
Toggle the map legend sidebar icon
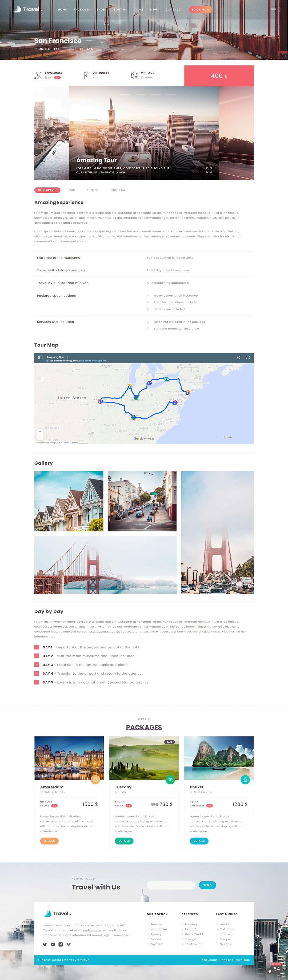[x=40, y=357]
